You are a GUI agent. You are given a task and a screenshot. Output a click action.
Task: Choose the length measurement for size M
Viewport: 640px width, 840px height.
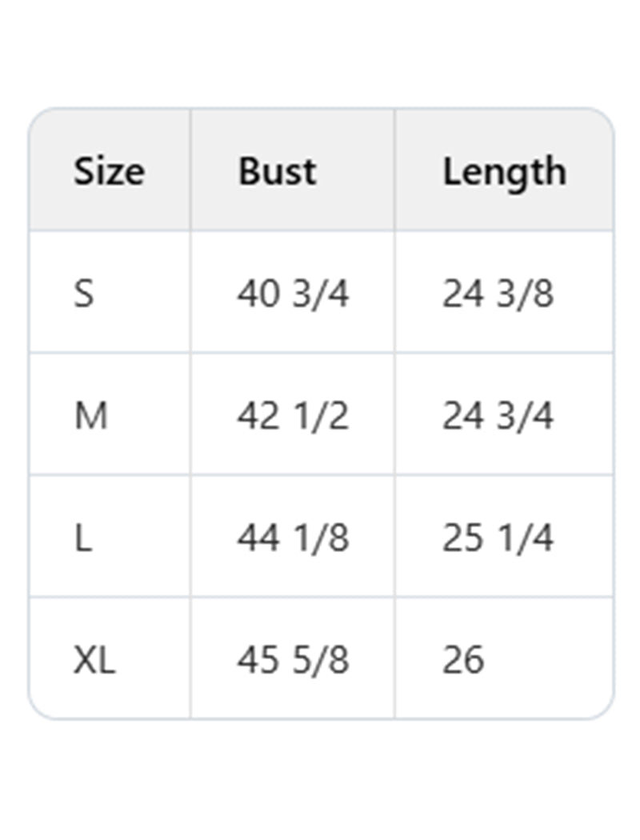498,416
